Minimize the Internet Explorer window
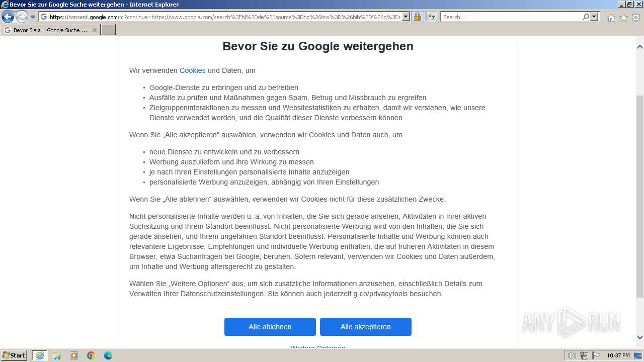This screenshot has height=362, width=644. [x=622, y=5]
